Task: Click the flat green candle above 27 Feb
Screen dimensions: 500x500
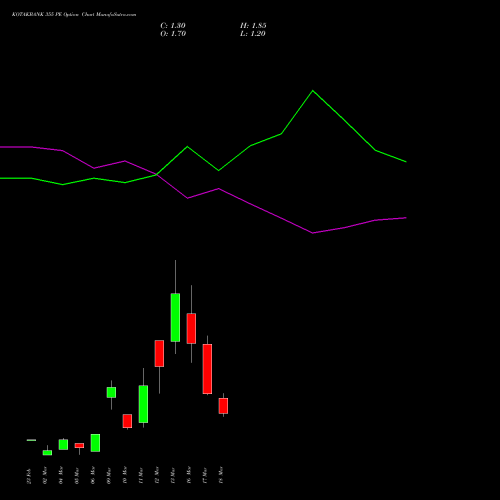Action: pyautogui.click(x=31, y=440)
